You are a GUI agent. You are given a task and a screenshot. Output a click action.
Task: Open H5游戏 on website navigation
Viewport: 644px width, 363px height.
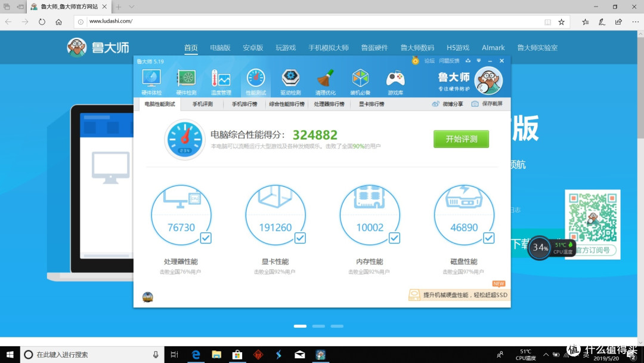pyautogui.click(x=458, y=48)
